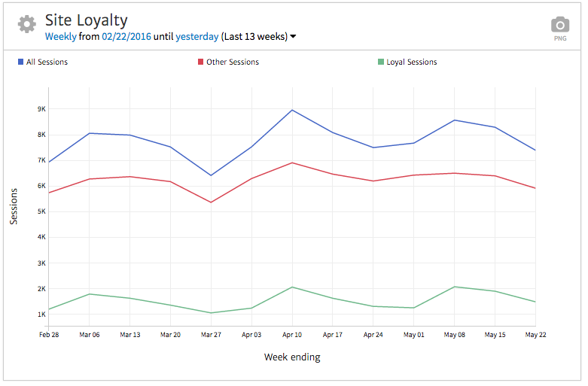The width and height of the screenshot is (588, 386).
Task: Click the 02/22/2016 start date link
Action: 126,36
